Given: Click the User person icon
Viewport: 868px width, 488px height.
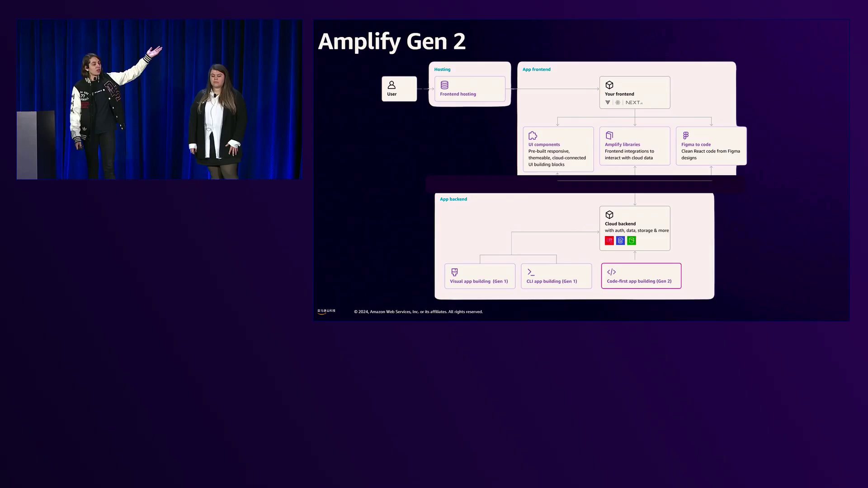Looking at the screenshot, I should (x=392, y=85).
